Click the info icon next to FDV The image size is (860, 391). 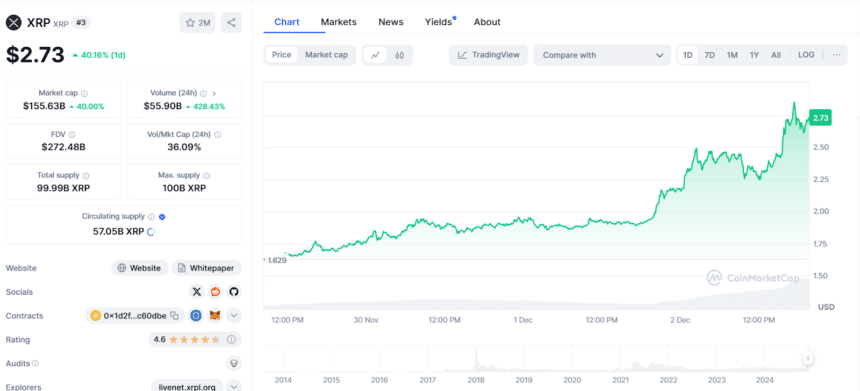click(72, 134)
